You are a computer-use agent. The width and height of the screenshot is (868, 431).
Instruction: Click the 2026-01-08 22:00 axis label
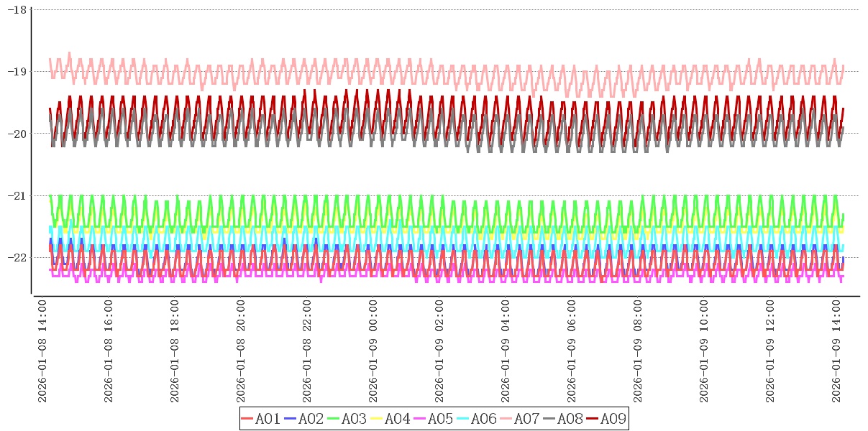pos(307,351)
